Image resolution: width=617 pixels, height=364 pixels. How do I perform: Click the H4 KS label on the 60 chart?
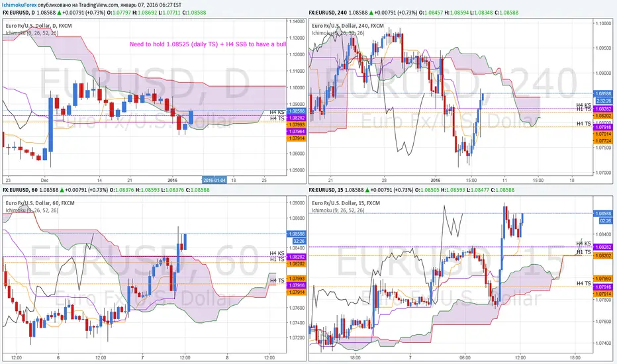tap(277, 253)
